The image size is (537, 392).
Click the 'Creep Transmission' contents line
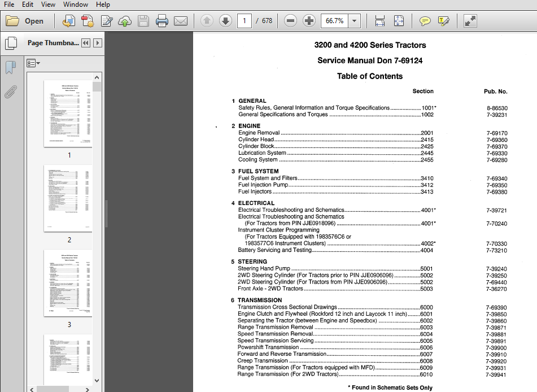point(335,361)
